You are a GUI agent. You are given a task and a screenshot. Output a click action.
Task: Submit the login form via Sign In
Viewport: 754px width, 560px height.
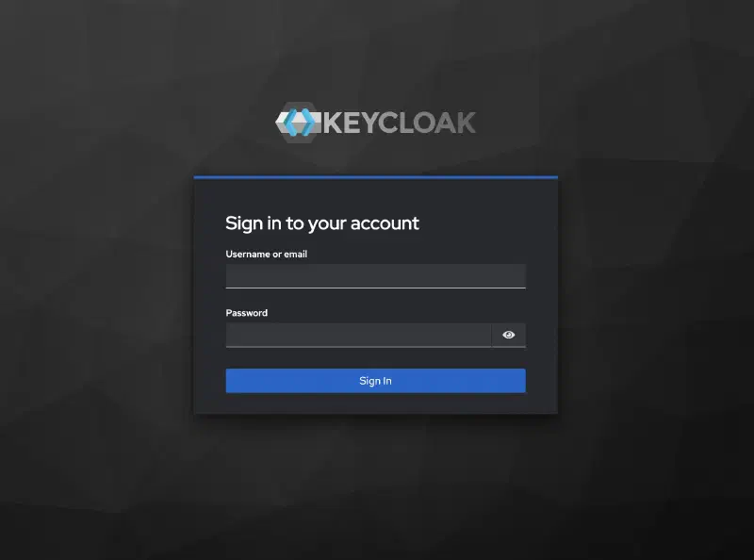(x=375, y=381)
